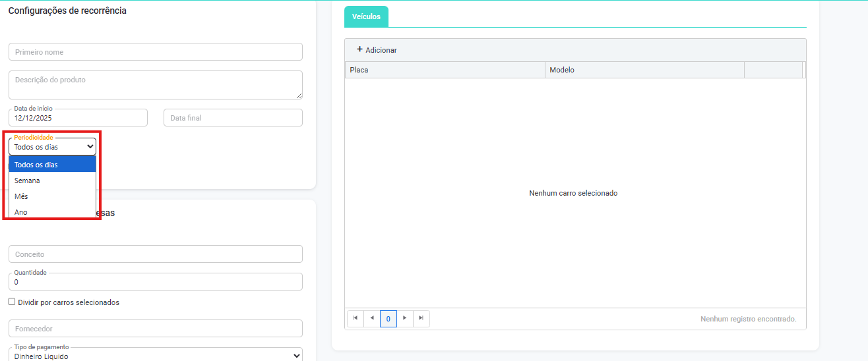Viewport: 868px width, 361px height.
Task: Click the plus icon beside Adicionar
Action: pyautogui.click(x=359, y=49)
